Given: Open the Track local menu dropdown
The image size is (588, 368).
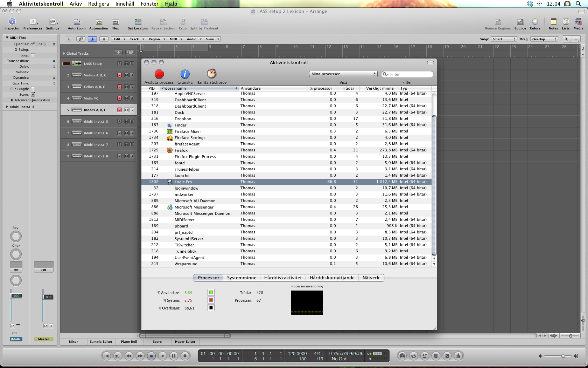Looking at the screenshot, I should tap(136, 39).
